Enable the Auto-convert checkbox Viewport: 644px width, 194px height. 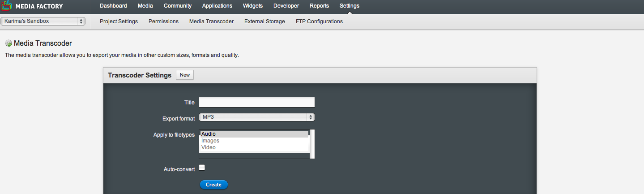[x=202, y=168]
